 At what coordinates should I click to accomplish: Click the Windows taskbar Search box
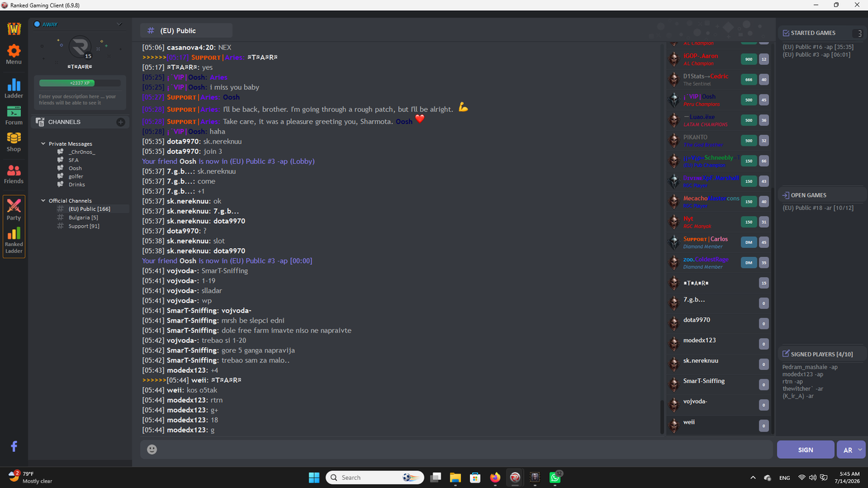click(375, 477)
